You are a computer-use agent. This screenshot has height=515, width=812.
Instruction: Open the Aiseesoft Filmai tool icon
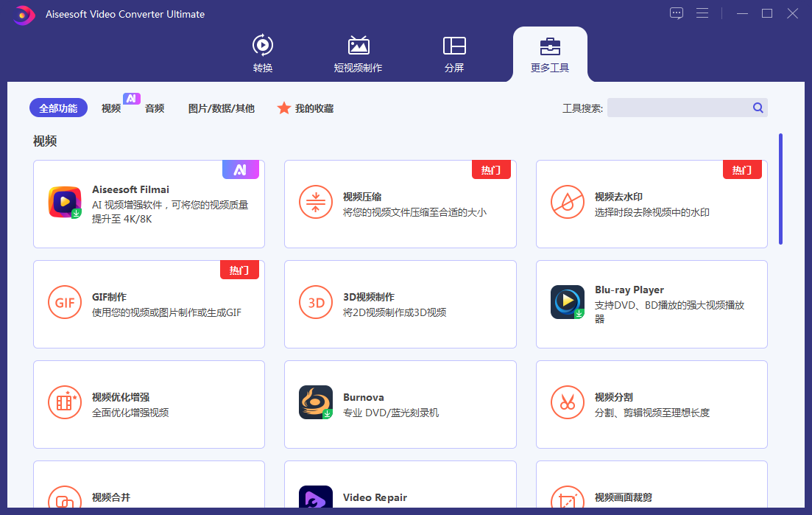click(x=65, y=202)
